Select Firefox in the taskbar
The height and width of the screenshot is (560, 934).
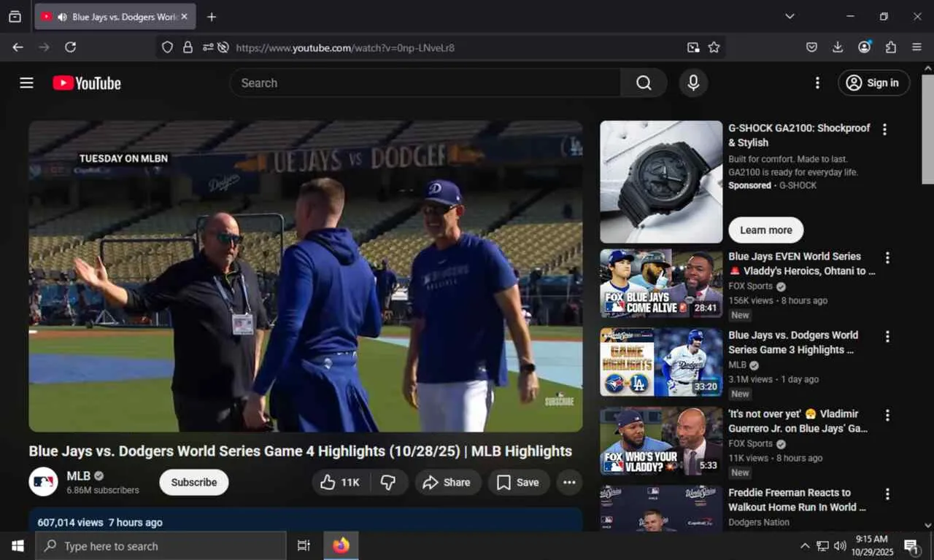click(341, 546)
